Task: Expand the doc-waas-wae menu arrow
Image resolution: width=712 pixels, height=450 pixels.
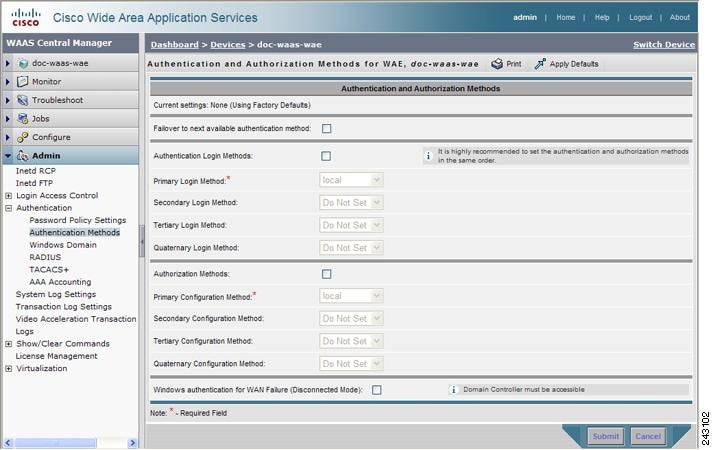Action: click(x=8, y=64)
